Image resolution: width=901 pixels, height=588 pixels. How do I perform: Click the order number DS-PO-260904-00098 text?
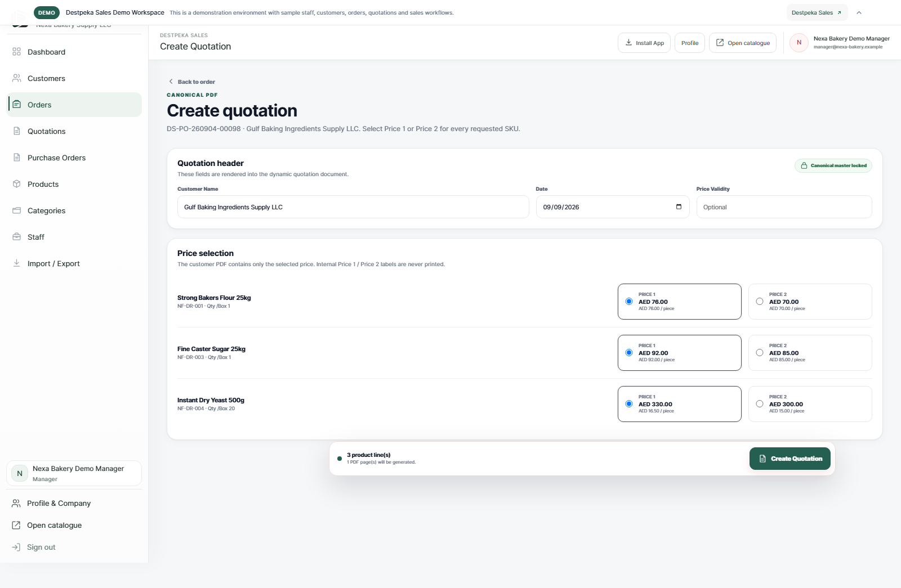pyautogui.click(x=203, y=129)
